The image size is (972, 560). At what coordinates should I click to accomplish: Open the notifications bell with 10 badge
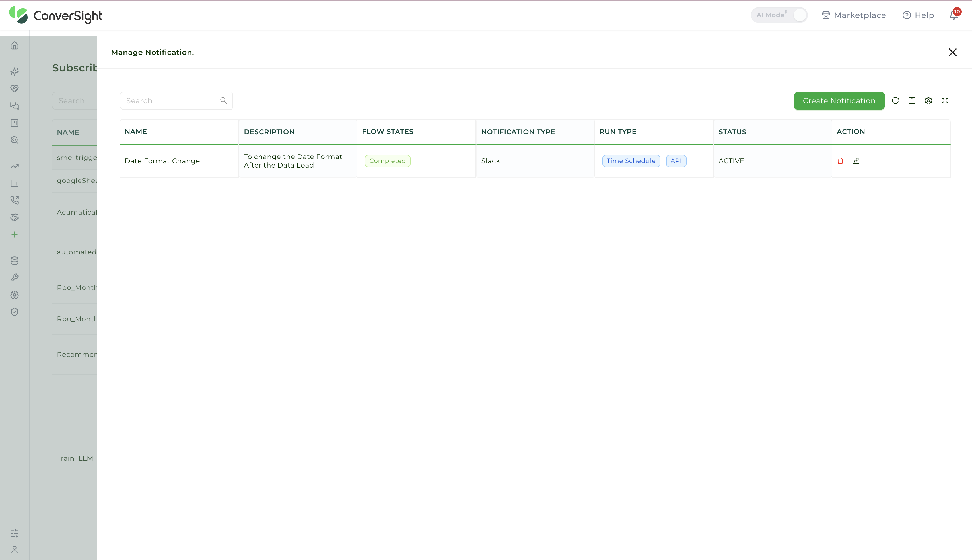954,15
